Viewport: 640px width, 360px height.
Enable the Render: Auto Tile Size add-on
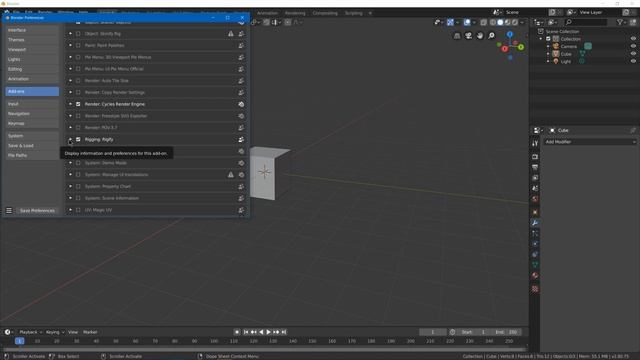click(x=78, y=81)
